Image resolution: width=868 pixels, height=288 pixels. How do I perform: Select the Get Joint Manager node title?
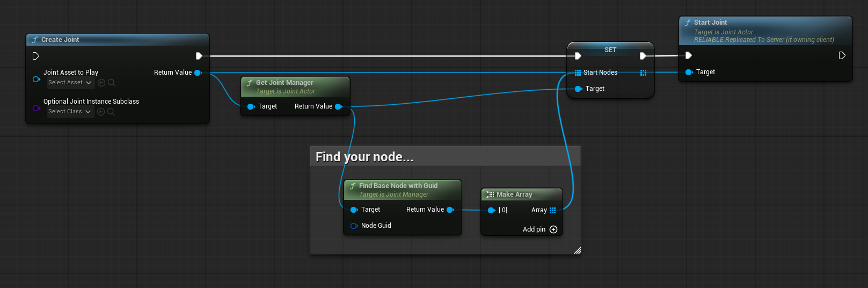(x=285, y=83)
